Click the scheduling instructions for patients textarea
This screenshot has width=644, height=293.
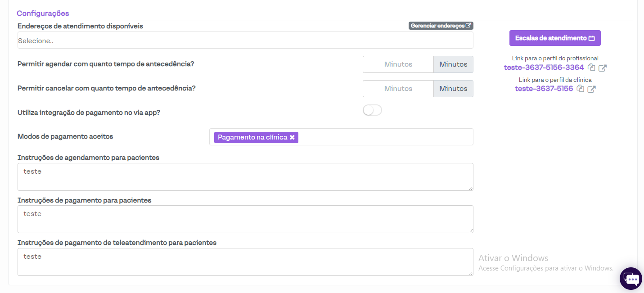click(245, 177)
